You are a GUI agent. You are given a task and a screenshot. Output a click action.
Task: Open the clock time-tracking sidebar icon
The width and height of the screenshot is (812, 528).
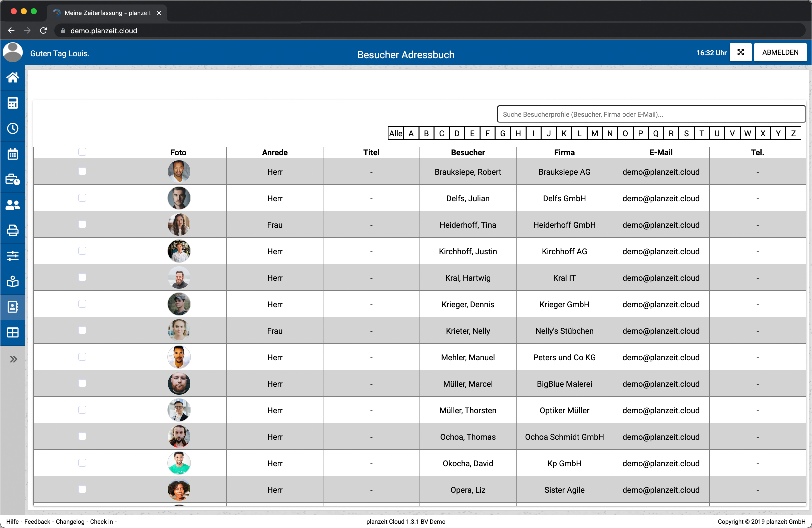(x=13, y=128)
